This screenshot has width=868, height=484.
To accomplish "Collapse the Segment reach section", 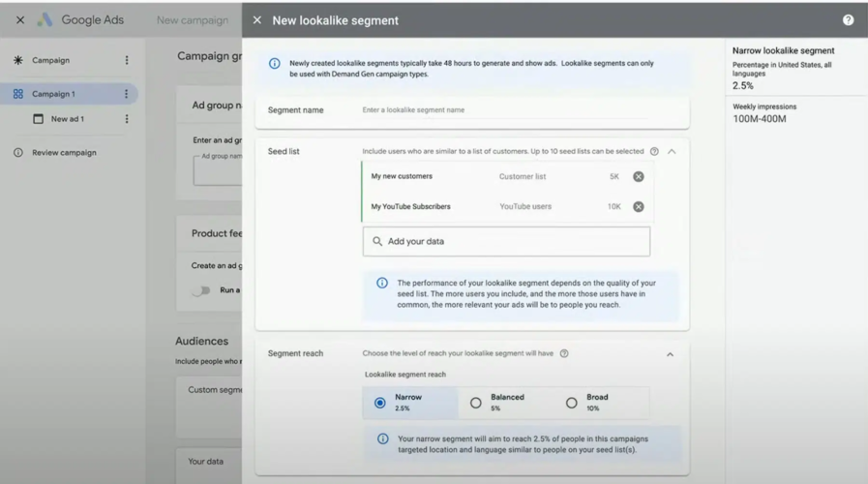I will (670, 354).
